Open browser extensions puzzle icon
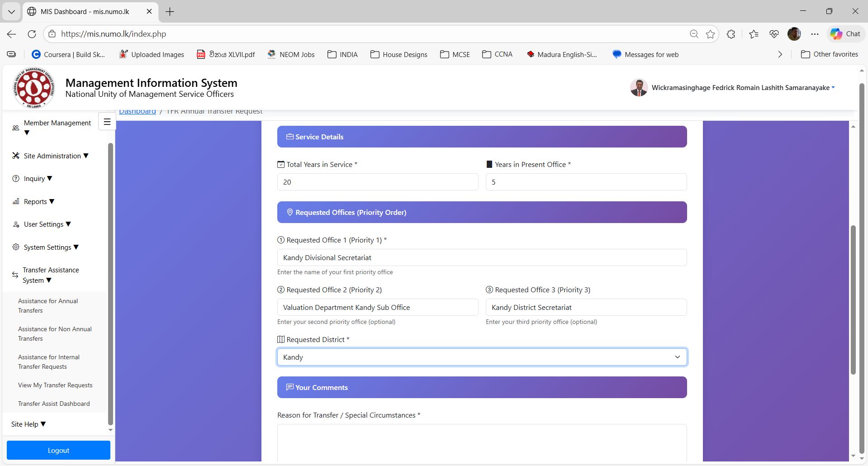This screenshot has width=868, height=466. (731, 34)
